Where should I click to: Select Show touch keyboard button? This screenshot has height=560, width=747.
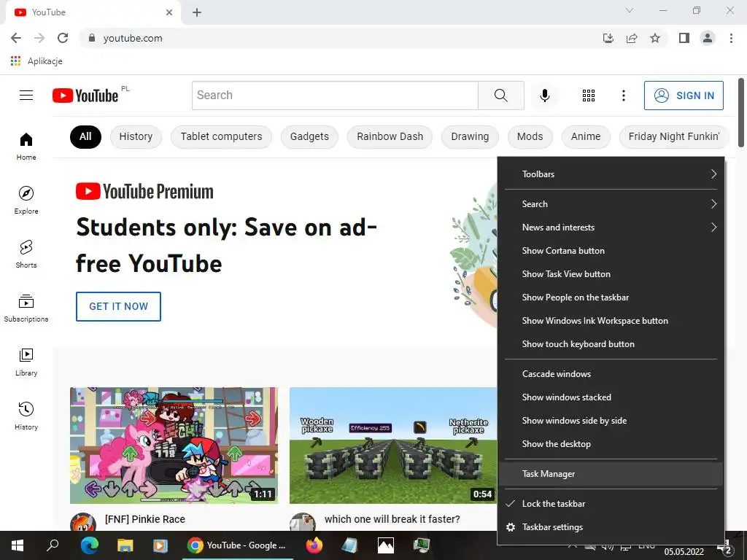click(x=611, y=344)
